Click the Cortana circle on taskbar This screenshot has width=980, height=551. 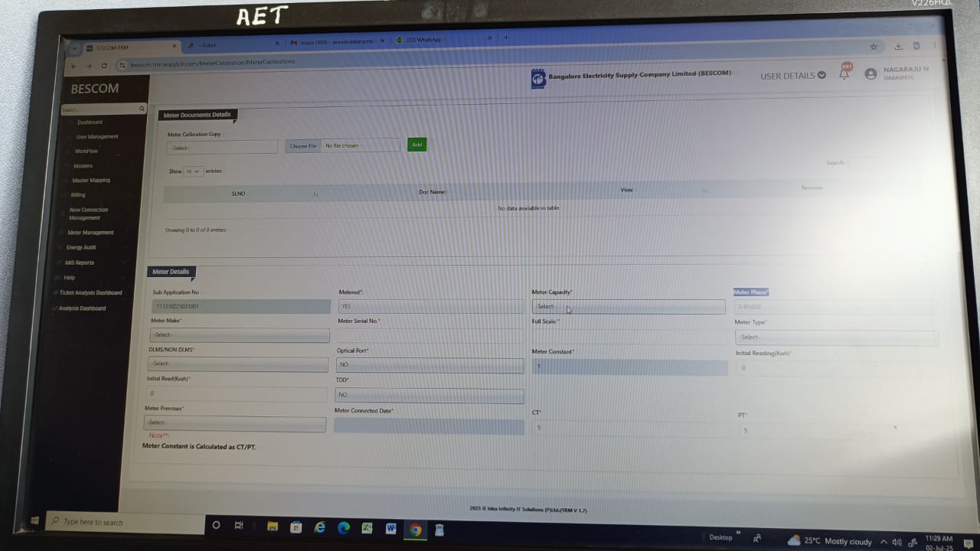(x=216, y=526)
